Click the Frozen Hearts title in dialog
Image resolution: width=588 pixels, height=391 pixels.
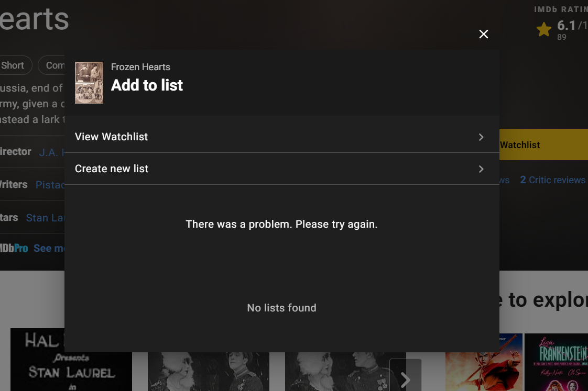tap(140, 67)
